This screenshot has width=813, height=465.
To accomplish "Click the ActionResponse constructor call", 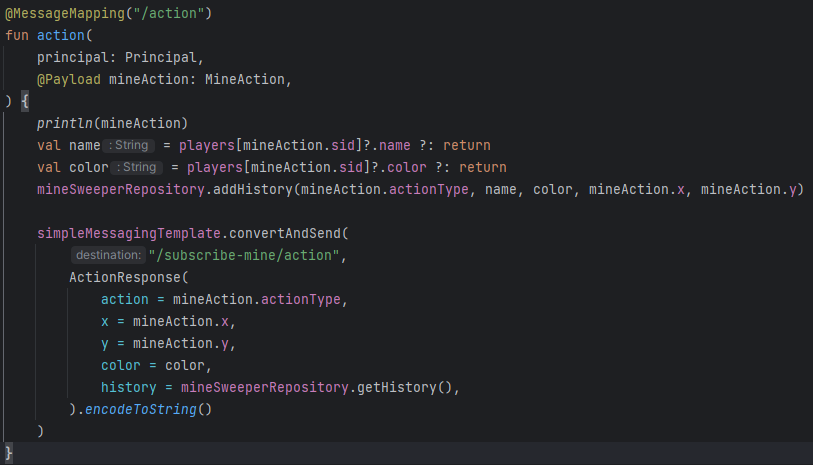I will click(124, 278).
